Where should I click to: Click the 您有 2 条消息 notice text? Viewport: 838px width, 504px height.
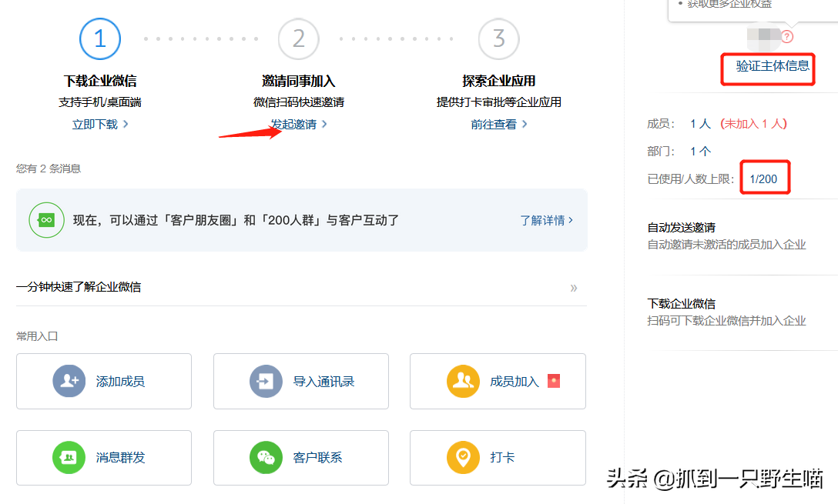point(48,169)
